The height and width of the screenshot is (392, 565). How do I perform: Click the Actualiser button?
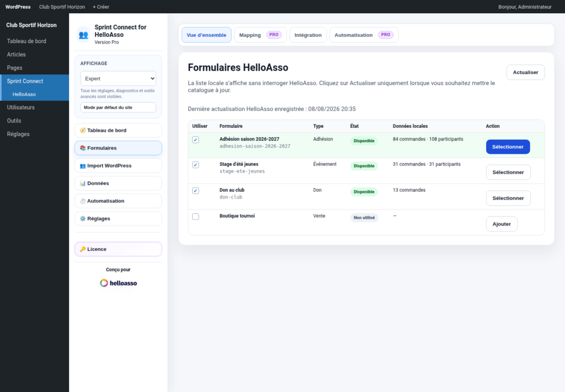[525, 72]
